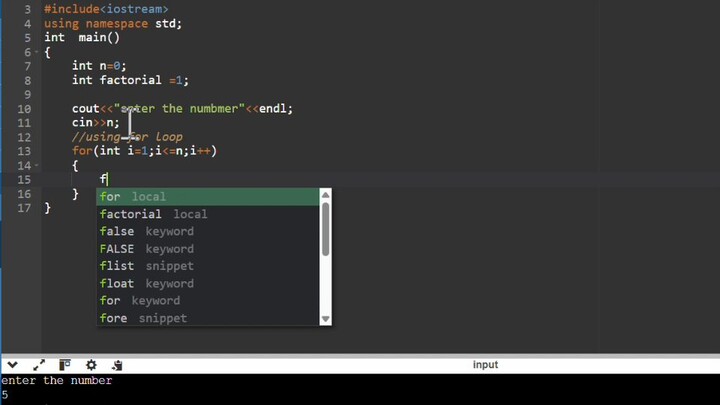Viewport: 720px width, 405px height.
Task: Click line number 13 in the gutter
Action: (24, 151)
